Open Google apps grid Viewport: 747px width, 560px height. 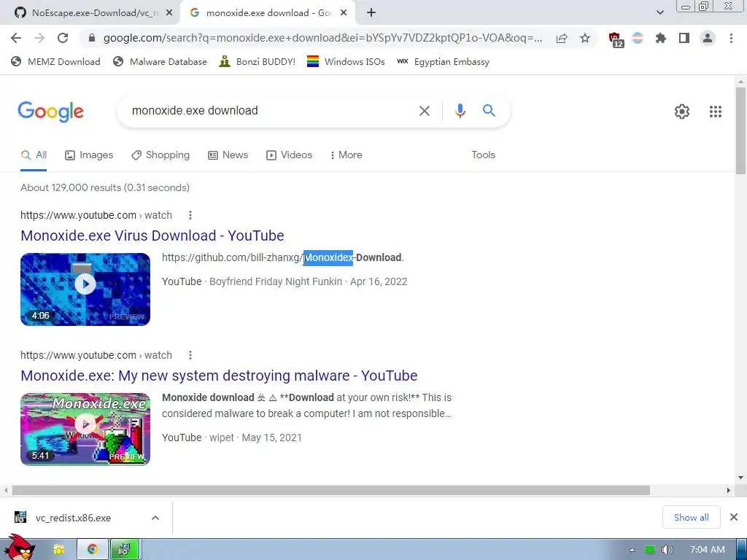pyautogui.click(x=715, y=112)
